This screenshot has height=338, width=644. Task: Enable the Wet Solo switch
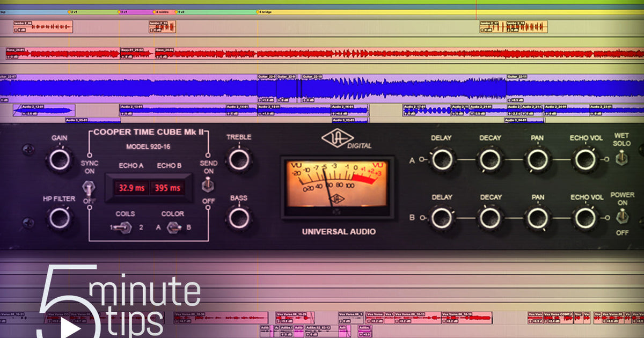tap(623, 158)
